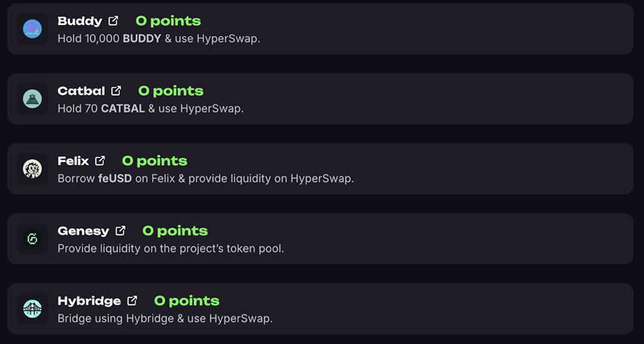
Task: Open Hybridge external link icon
Action: point(132,300)
